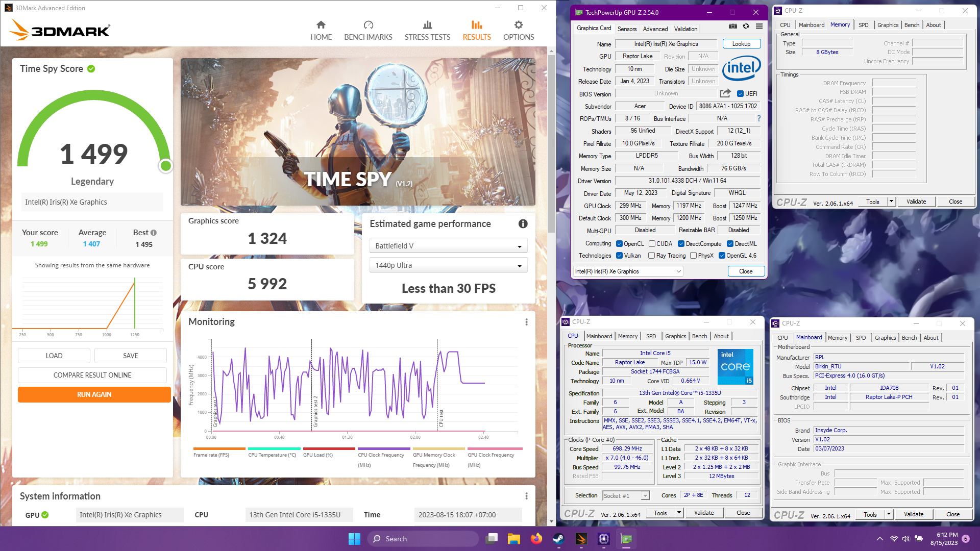Open SPD tab in CPU-Z Memory window

point(863,25)
